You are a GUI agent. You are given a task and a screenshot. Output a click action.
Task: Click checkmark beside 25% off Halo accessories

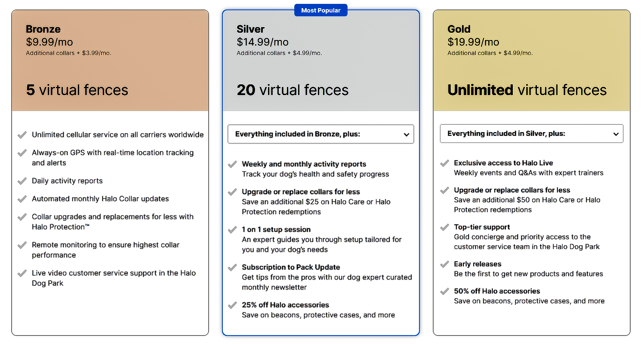pyautogui.click(x=232, y=305)
